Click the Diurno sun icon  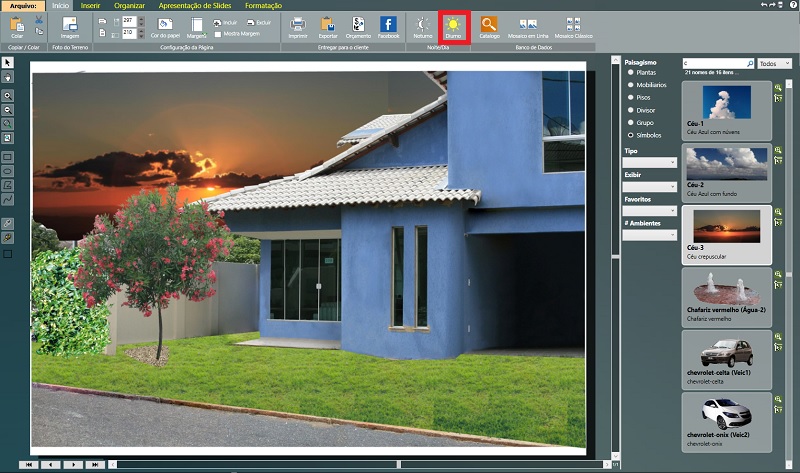(x=455, y=24)
